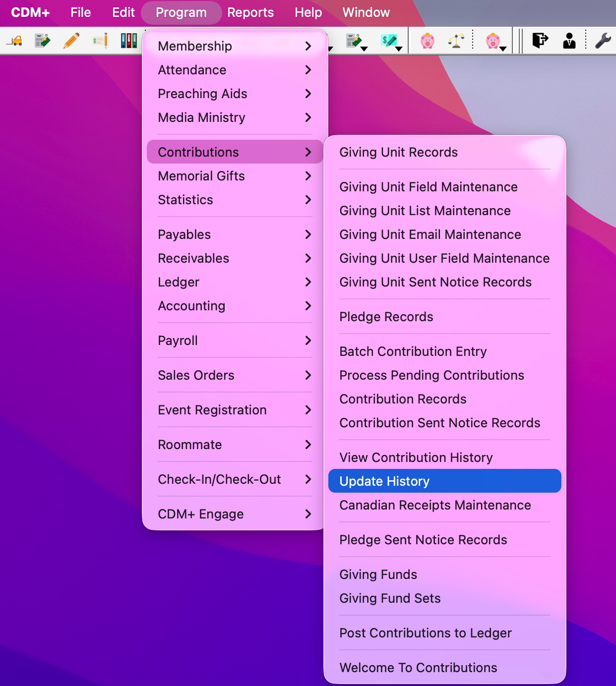
Task: Open the Sales Orders submenu
Action: (235, 375)
